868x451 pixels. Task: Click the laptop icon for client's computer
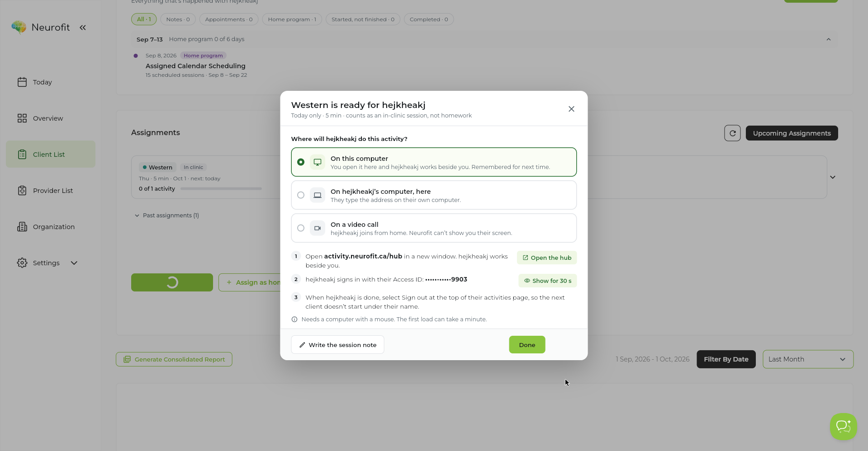point(318,195)
